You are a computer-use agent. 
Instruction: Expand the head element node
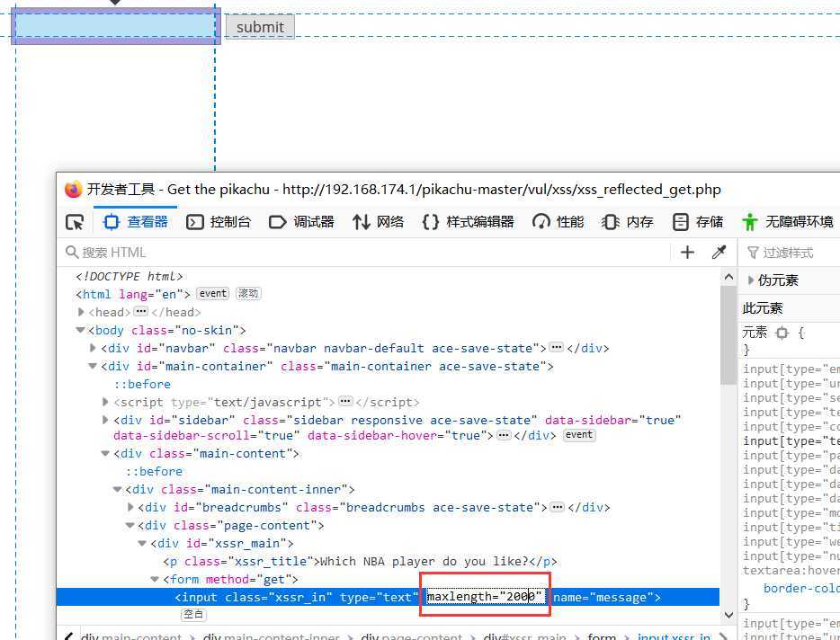click(x=81, y=312)
